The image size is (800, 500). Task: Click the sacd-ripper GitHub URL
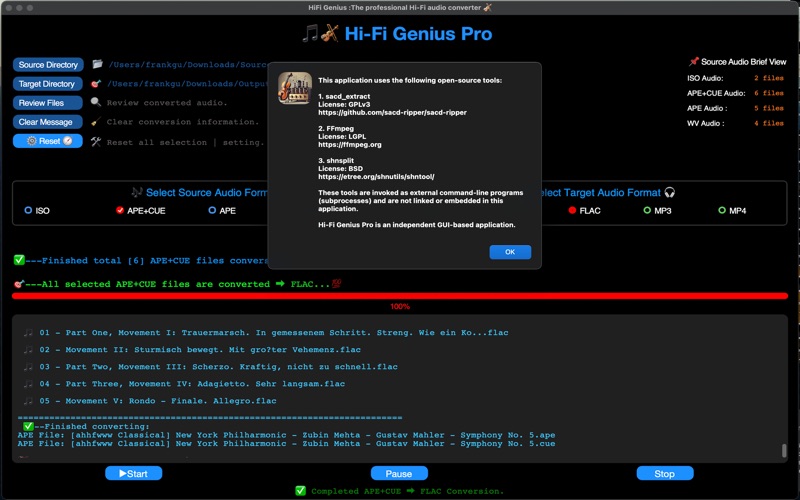click(x=392, y=112)
